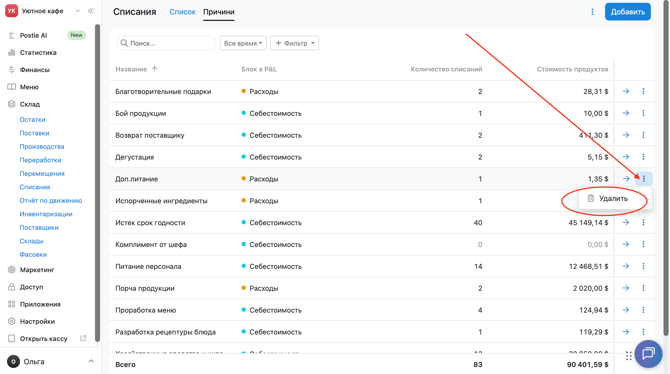
Task: Click the Добавить button
Action: coord(628,12)
